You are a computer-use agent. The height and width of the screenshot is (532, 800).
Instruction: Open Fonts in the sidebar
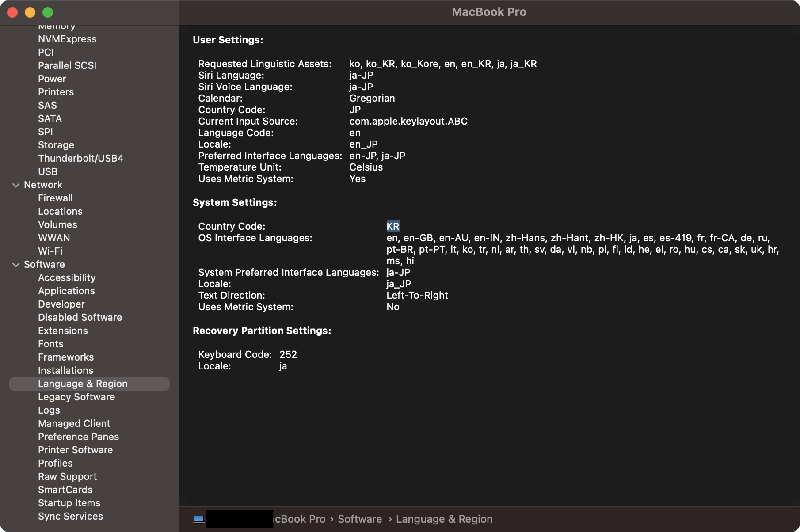pyautogui.click(x=51, y=344)
